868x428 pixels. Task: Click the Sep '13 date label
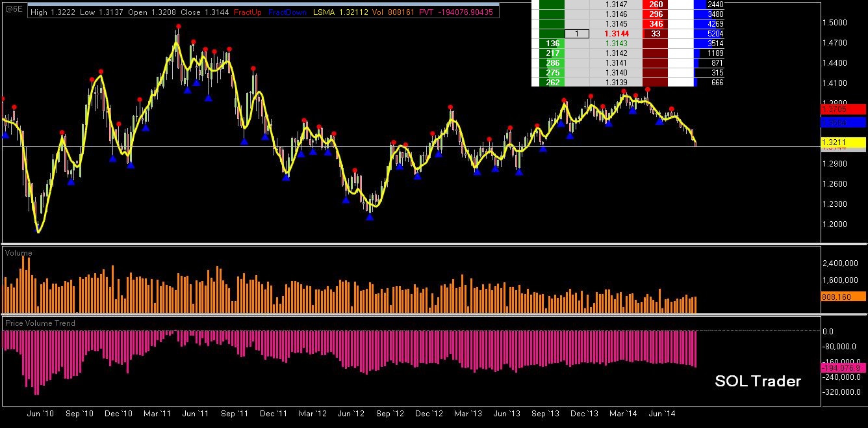(x=545, y=414)
